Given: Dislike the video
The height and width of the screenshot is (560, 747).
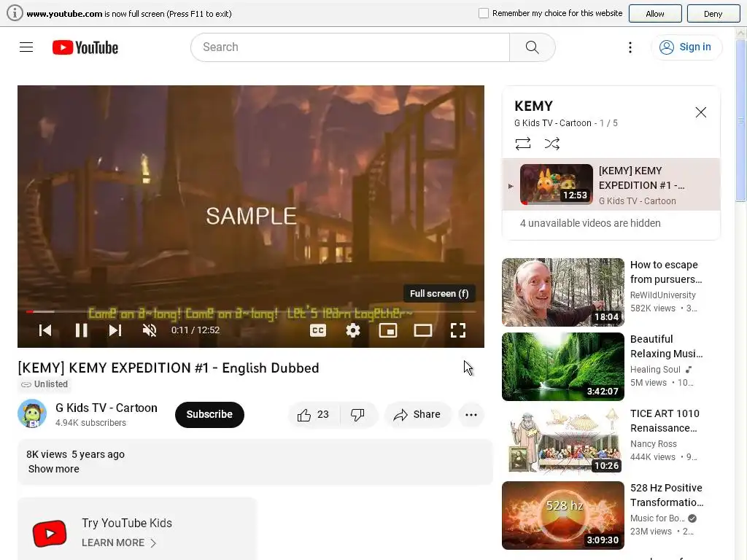Looking at the screenshot, I should click(x=357, y=415).
